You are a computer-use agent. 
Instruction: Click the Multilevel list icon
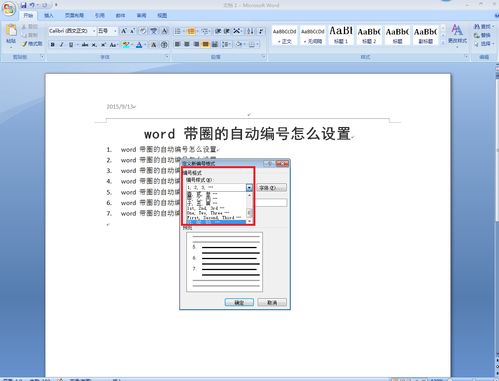pos(205,31)
